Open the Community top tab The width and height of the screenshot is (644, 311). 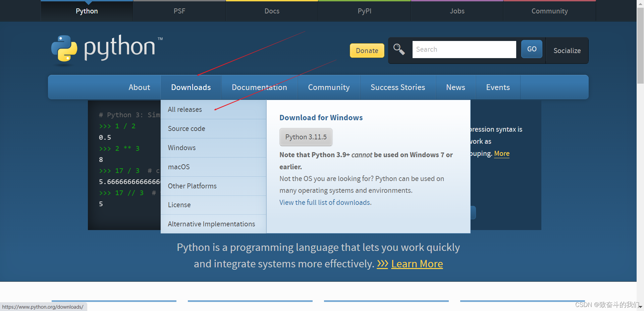click(x=550, y=11)
